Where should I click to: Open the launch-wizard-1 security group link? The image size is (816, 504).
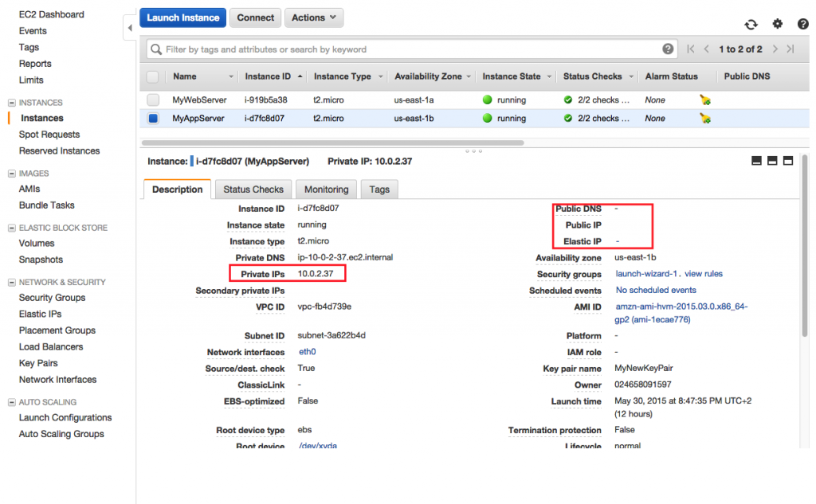[646, 274]
